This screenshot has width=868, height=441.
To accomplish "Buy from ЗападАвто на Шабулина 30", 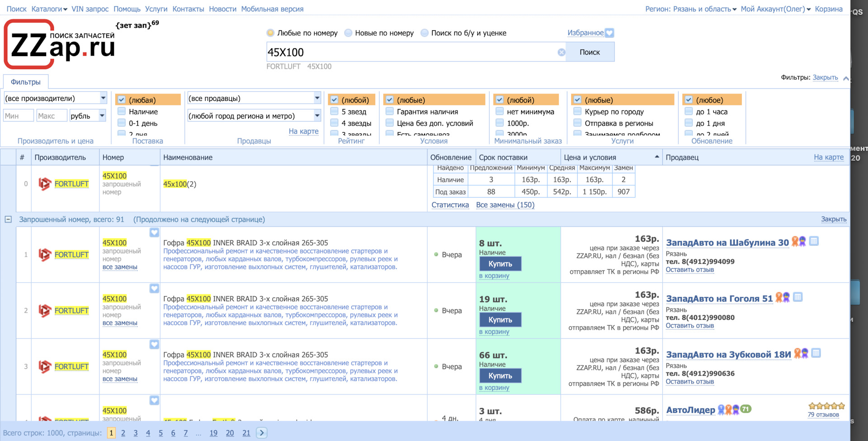I will (500, 264).
